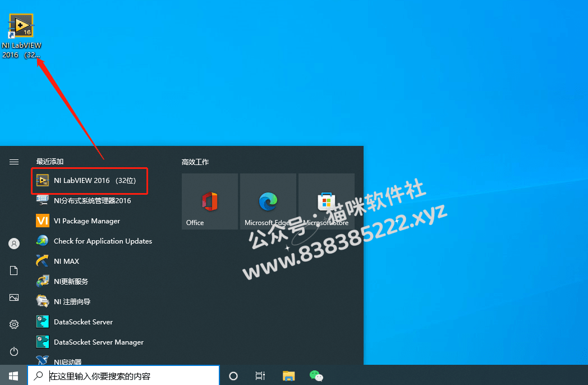This screenshot has width=588, height=385.
Task: Select DataSocket Server entry text
Action: click(83, 322)
